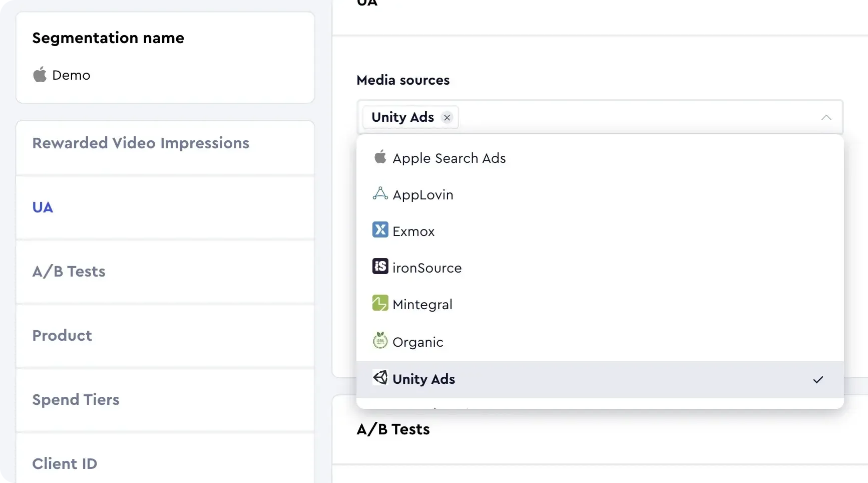Click the AppLovin logo icon
The image size is (868, 483).
pyautogui.click(x=380, y=194)
